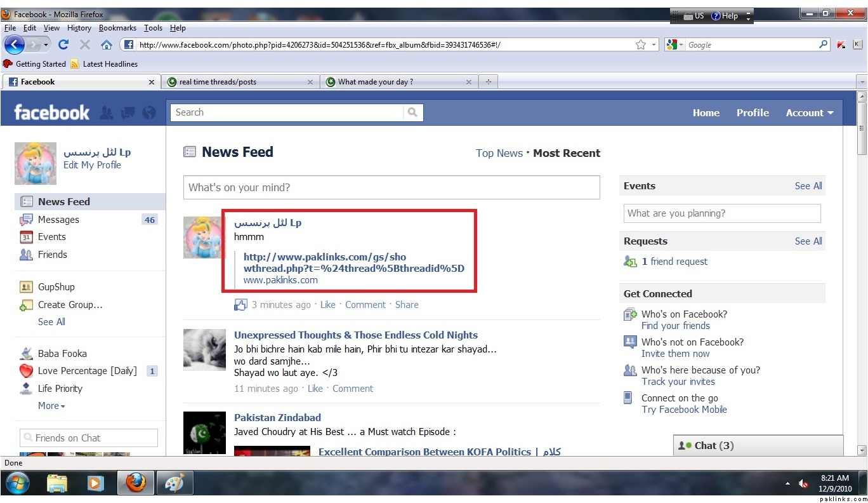
Task: Switch feed to Top News
Action: click(499, 153)
